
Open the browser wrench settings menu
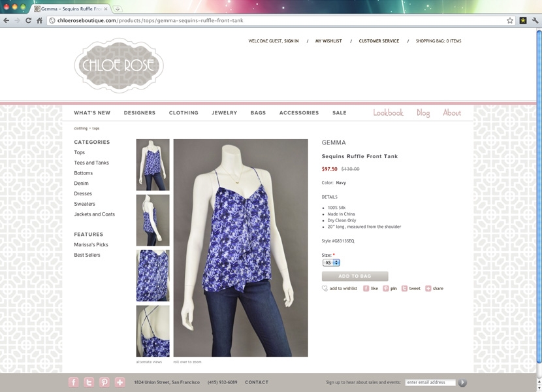click(x=535, y=20)
